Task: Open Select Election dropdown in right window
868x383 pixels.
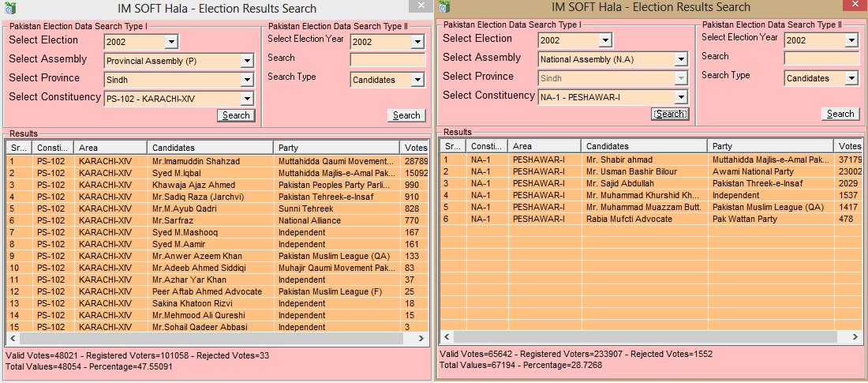Action: point(605,40)
